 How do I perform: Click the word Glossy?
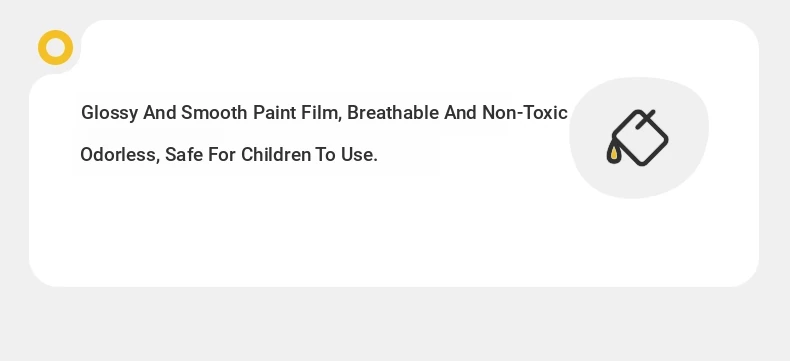click(x=109, y=113)
